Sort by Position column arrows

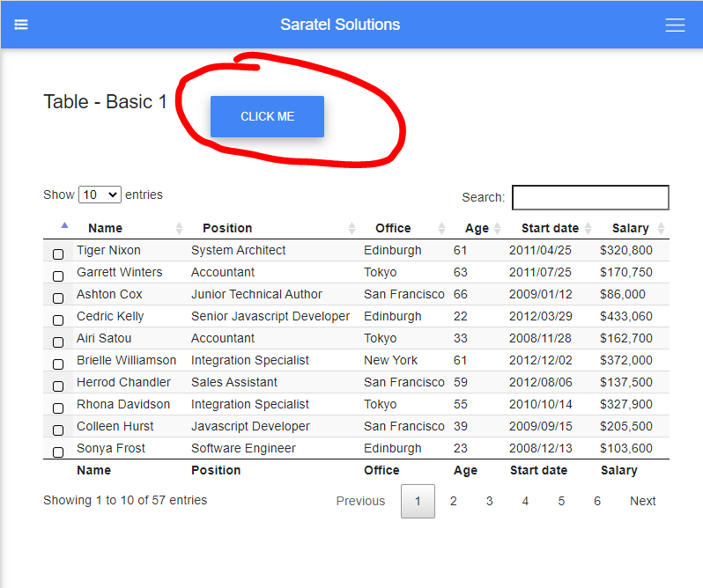coord(352,228)
